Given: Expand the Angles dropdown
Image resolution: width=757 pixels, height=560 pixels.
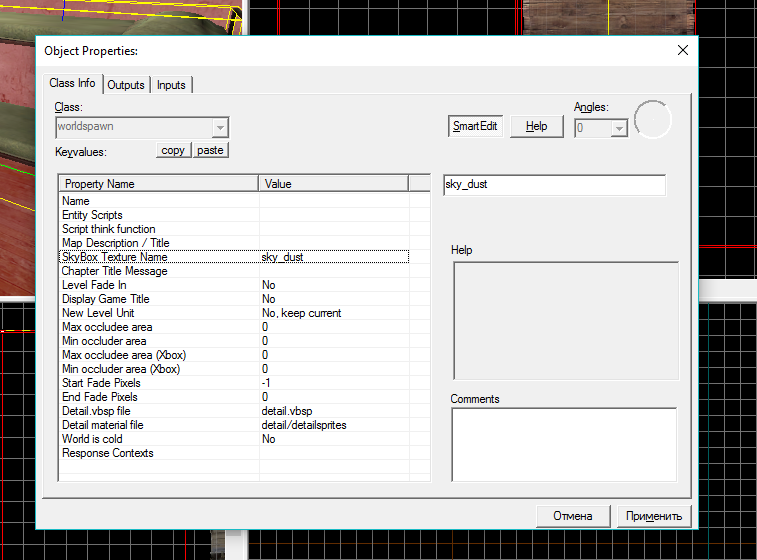Looking at the screenshot, I should 619,128.
